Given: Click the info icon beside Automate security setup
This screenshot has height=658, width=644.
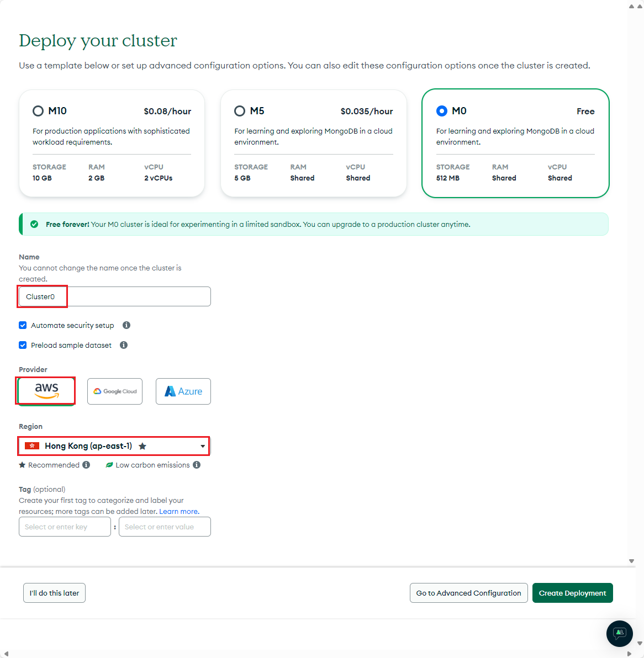Looking at the screenshot, I should click(x=126, y=325).
